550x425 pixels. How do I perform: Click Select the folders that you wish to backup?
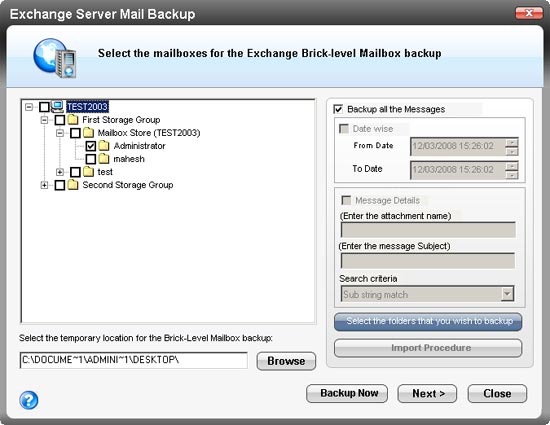[428, 322]
